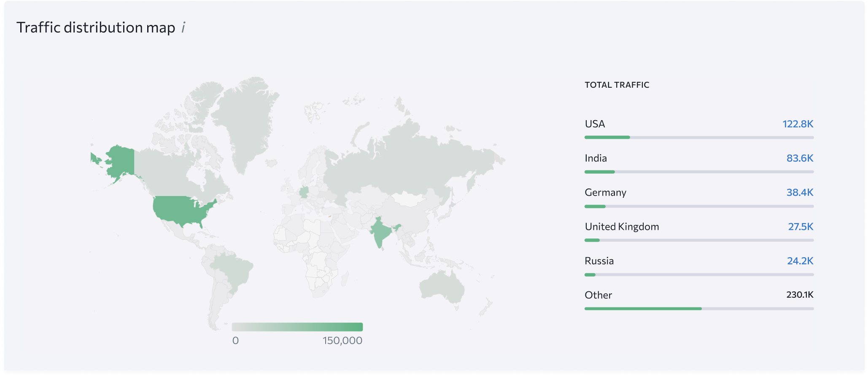Screen dimensions: 868x377
Task: Click the info icon beside the map title
Action: tap(183, 28)
